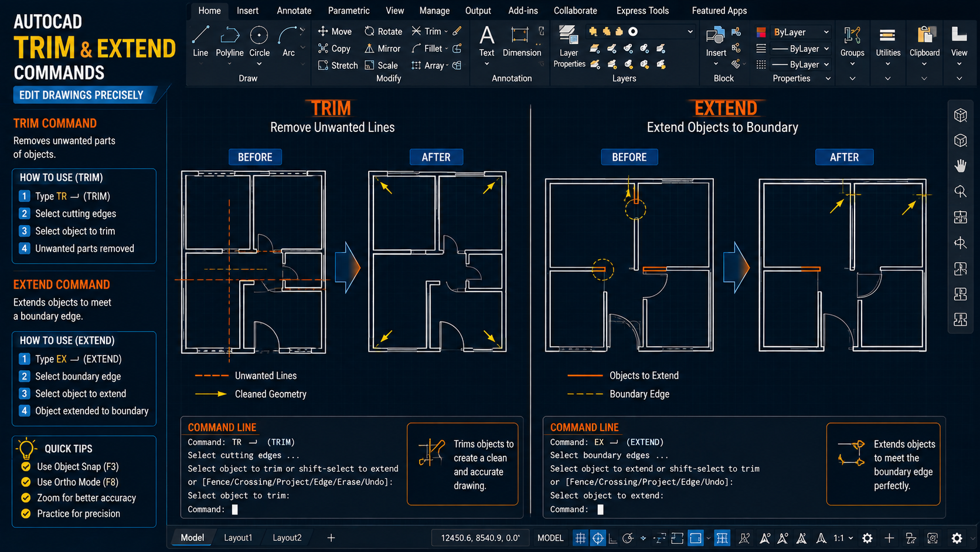This screenshot has height=552, width=980.
Task: Expand the Properties panel arrow
Action: pyautogui.click(x=828, y=79)
